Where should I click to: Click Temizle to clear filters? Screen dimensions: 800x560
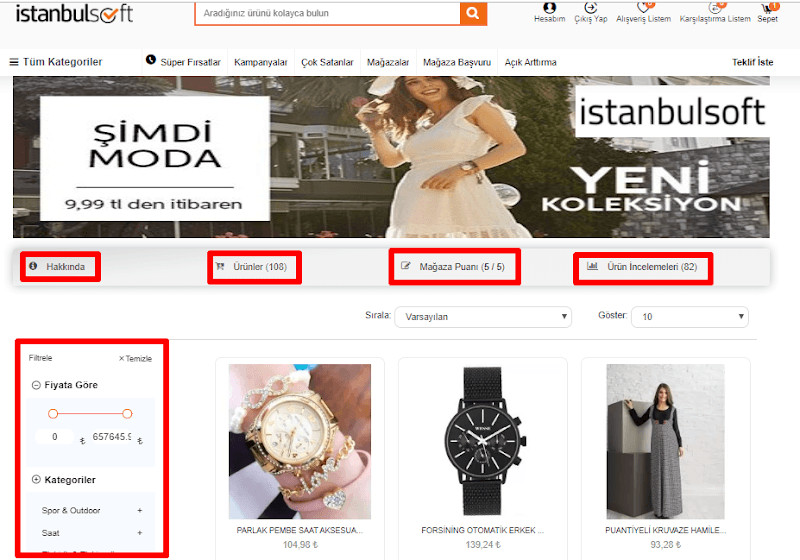pyautogui.click(x=135, y=359)
